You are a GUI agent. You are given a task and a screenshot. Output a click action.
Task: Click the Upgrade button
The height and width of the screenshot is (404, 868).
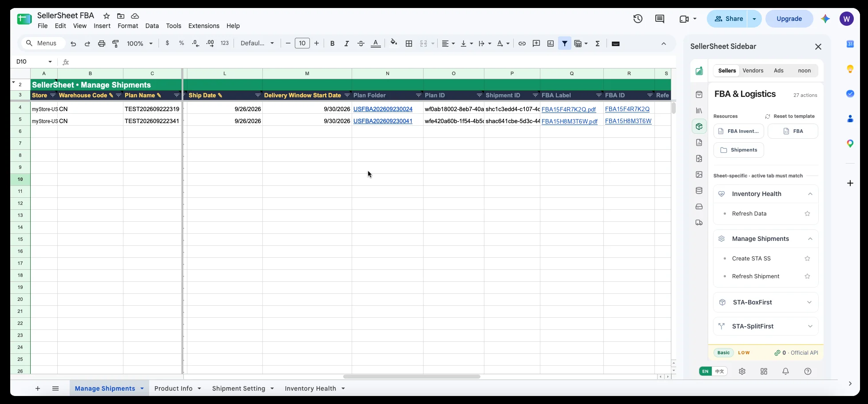point(789,19)
